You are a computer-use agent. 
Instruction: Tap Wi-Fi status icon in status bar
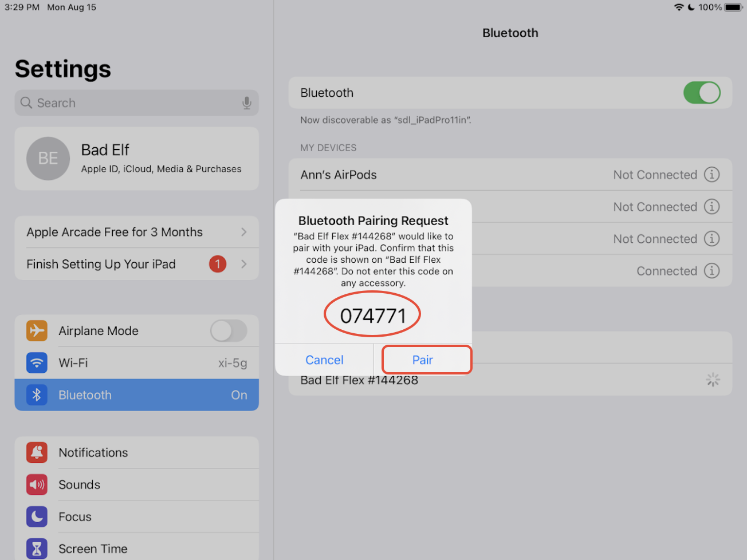679,7
